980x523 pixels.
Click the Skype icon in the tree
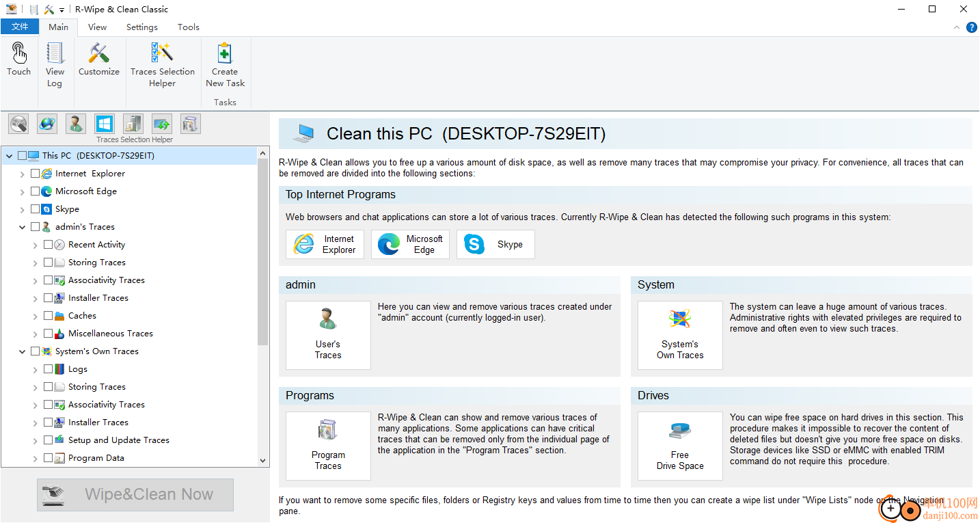pyautogui.click(x=46, y=209)
